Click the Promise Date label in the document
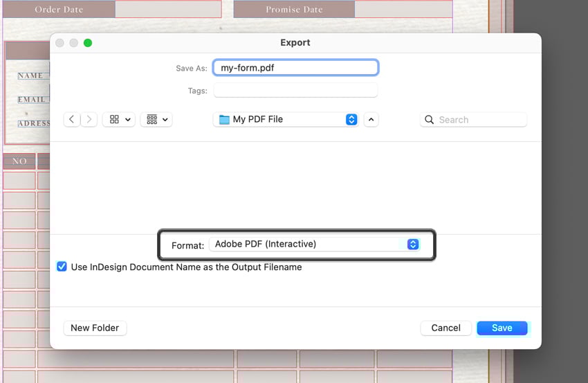588x383 pixels. click(x=294, y=10)
